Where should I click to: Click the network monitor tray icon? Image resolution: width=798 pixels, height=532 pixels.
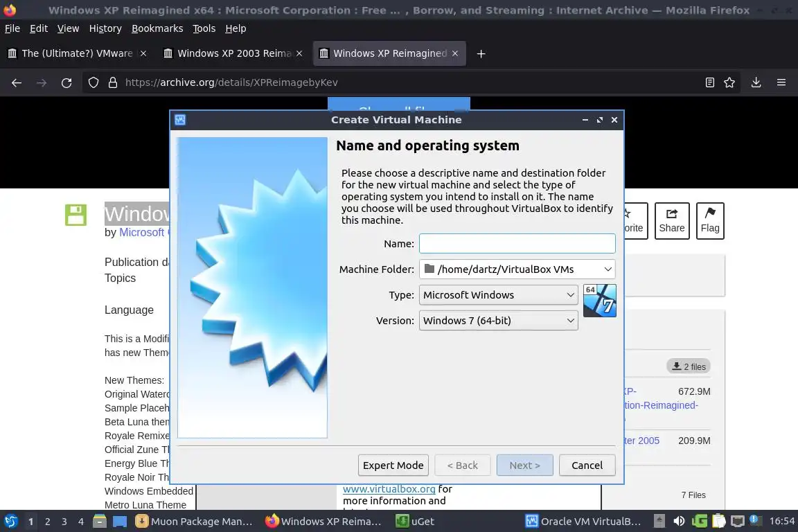click(x=738, y=522)
